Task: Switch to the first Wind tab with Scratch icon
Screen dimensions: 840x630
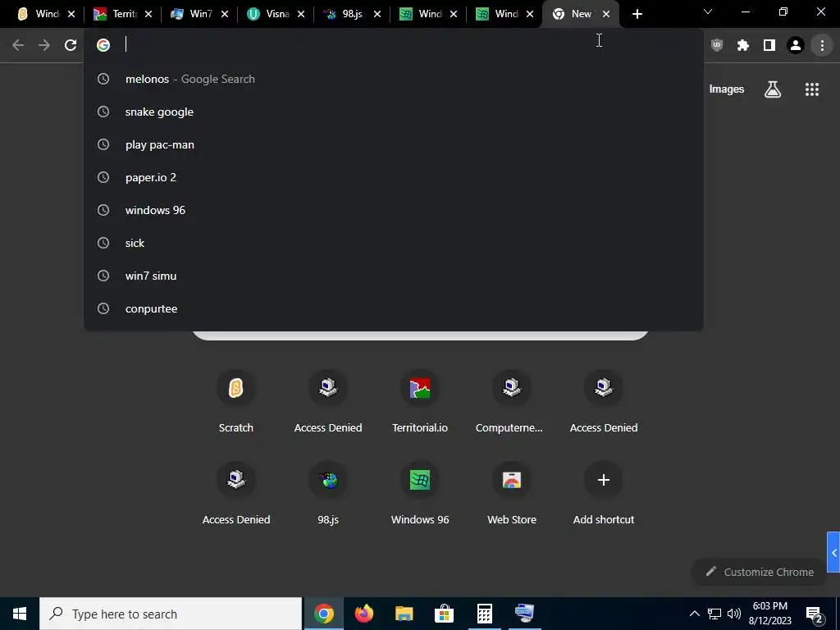Action: [x=46, y=14]
